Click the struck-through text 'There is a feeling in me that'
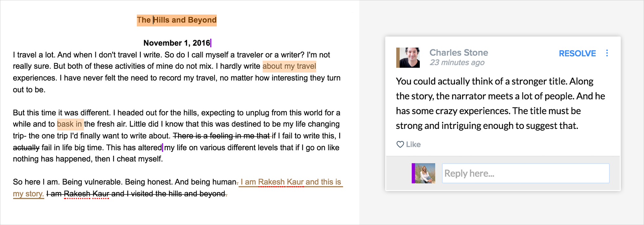 tap(221, 136)
